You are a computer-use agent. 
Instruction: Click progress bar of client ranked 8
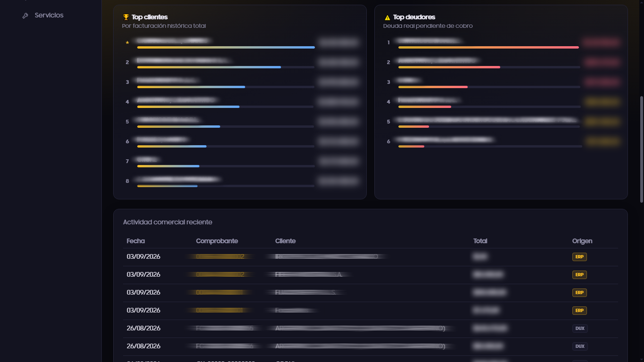226,186
